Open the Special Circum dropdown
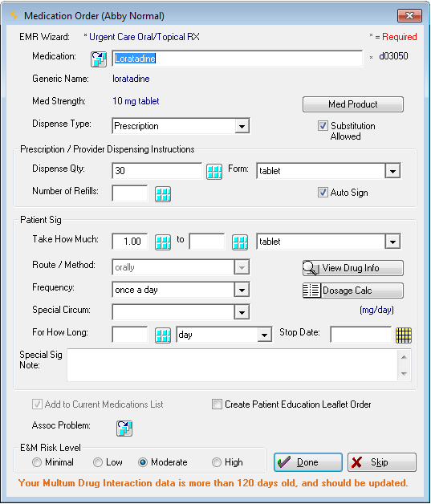Image resolution: width=431 pixels, height=504 pixels. pyautogui.click(x=242, y=312)
